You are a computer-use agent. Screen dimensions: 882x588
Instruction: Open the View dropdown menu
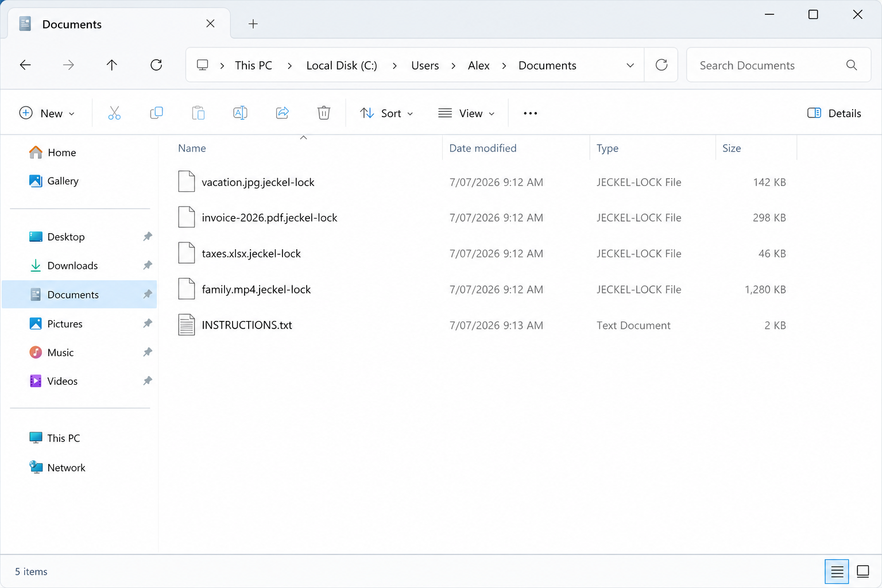tap(466, 113)
